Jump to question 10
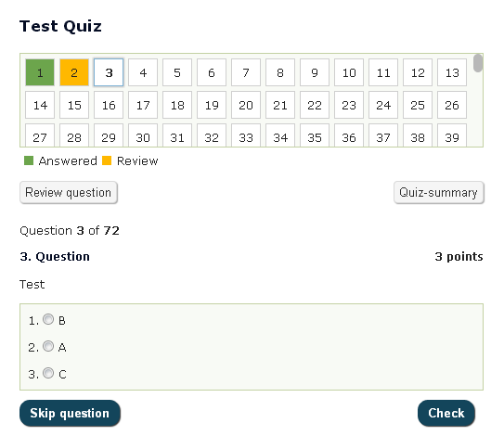 [349, 72]
